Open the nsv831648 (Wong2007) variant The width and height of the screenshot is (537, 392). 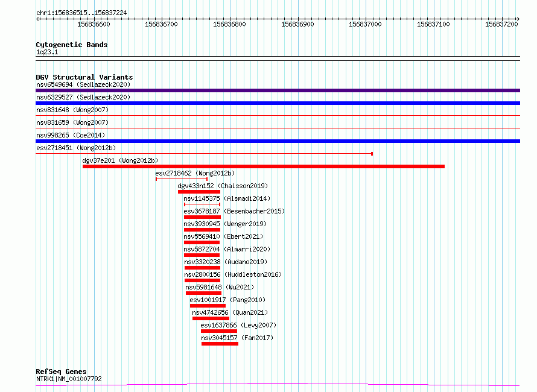(x=72, y=110)
